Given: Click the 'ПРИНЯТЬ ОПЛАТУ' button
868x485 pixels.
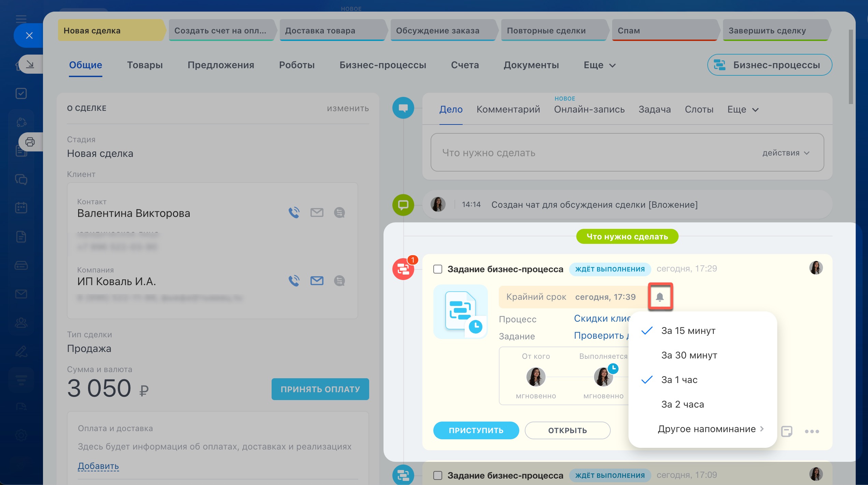Looking at the screenshot, I should [x=320, y=389].
